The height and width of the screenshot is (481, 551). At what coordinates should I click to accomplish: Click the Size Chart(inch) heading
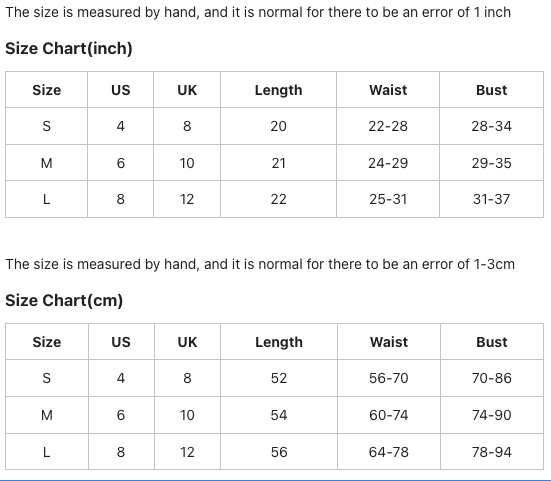coord(69,48)
